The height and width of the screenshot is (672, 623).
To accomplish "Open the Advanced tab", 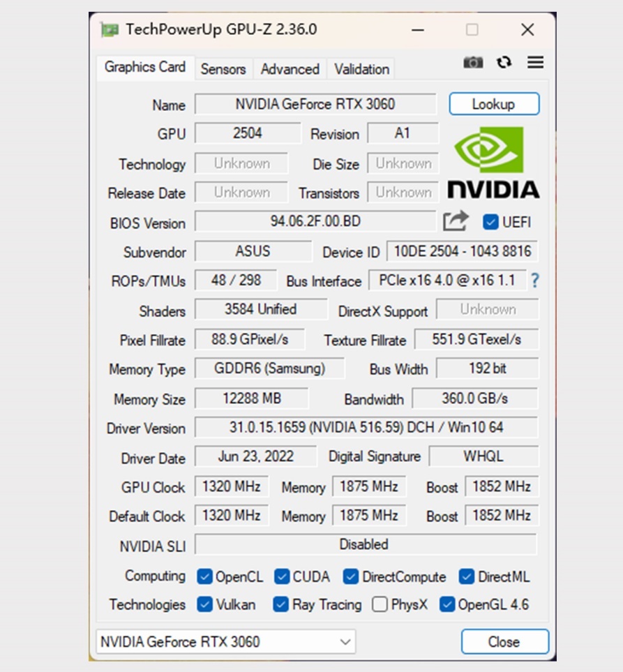I will point(290,69).
